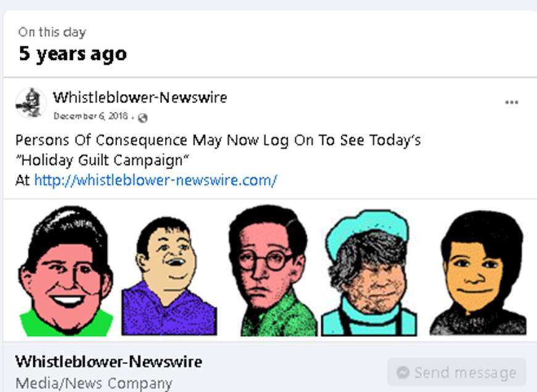This screenshot has width=537, height=392.
Task: Open the whistleblower-newswire.com link
Action: coord(156,180)
